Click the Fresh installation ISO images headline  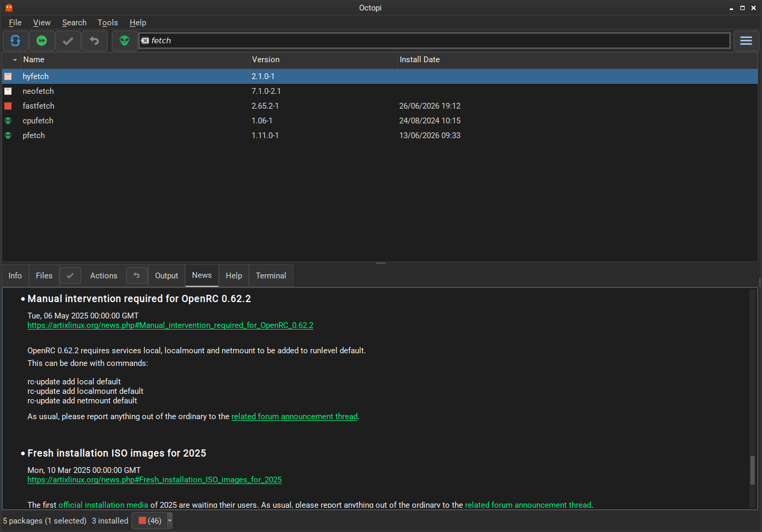coord(117,453)
